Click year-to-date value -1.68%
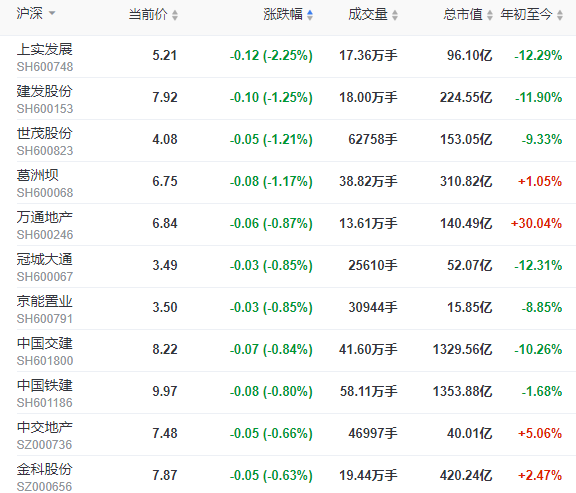Image resolution: width=576 pixels, height=493 pixels. 542,391
